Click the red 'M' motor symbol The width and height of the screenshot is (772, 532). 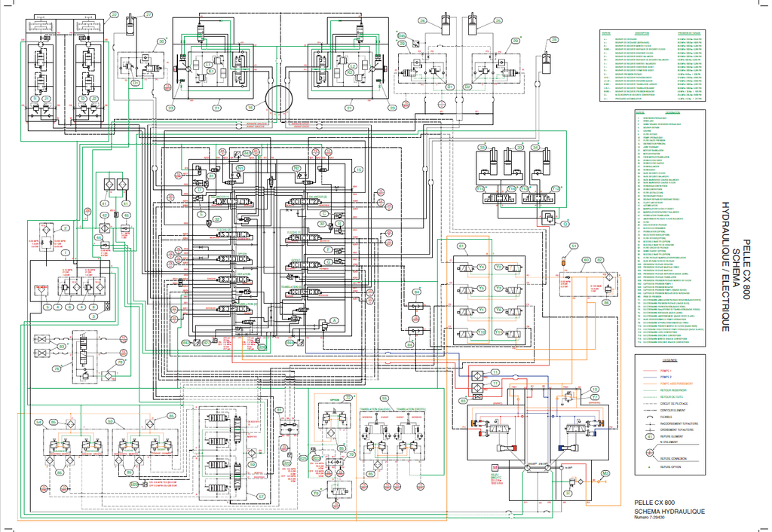(495, 468)
